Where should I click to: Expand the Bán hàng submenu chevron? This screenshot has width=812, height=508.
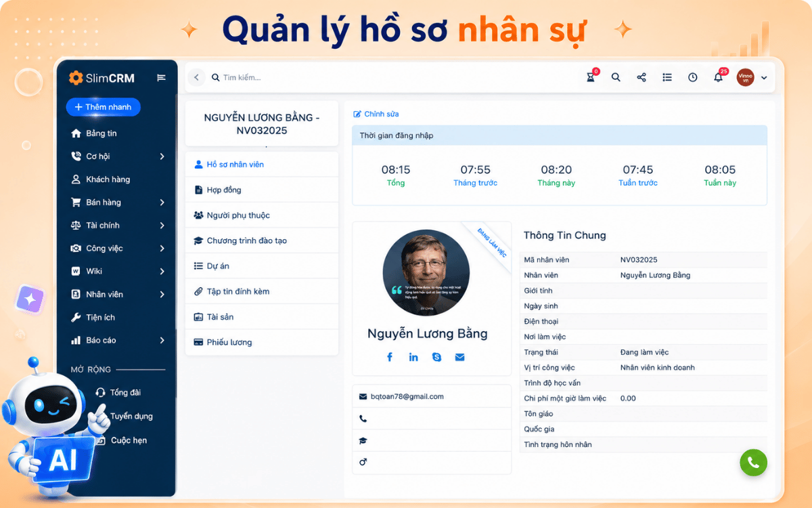162,203
